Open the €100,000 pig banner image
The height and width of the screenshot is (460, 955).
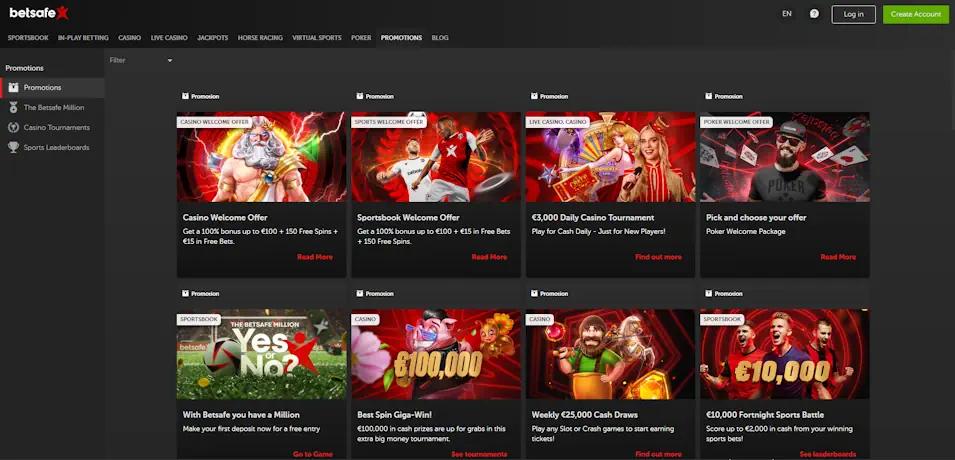click(x=436, y=354)
